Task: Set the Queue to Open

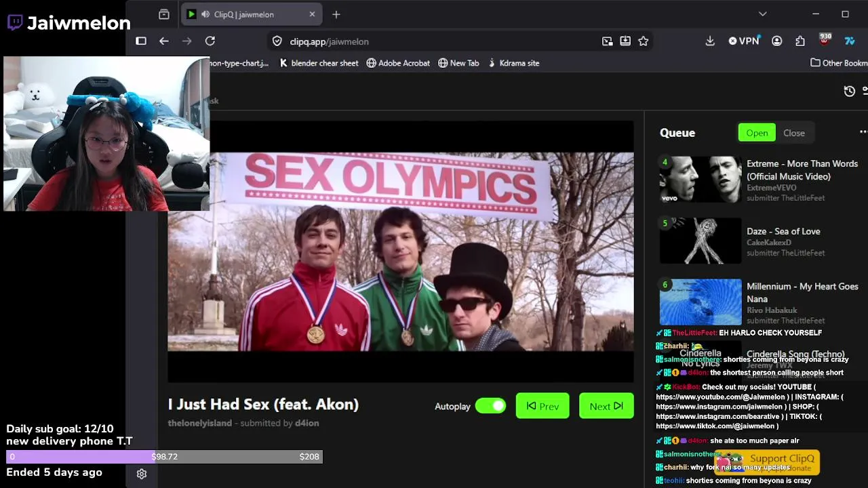Action: (757, 133)
